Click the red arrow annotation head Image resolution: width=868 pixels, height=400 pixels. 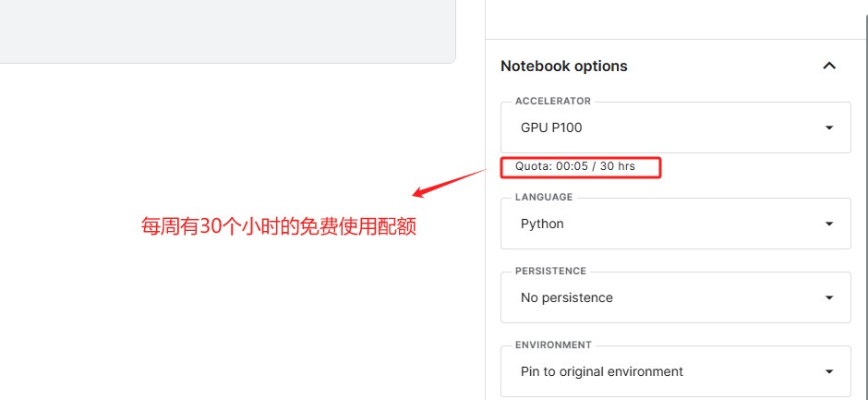(418, 194)
